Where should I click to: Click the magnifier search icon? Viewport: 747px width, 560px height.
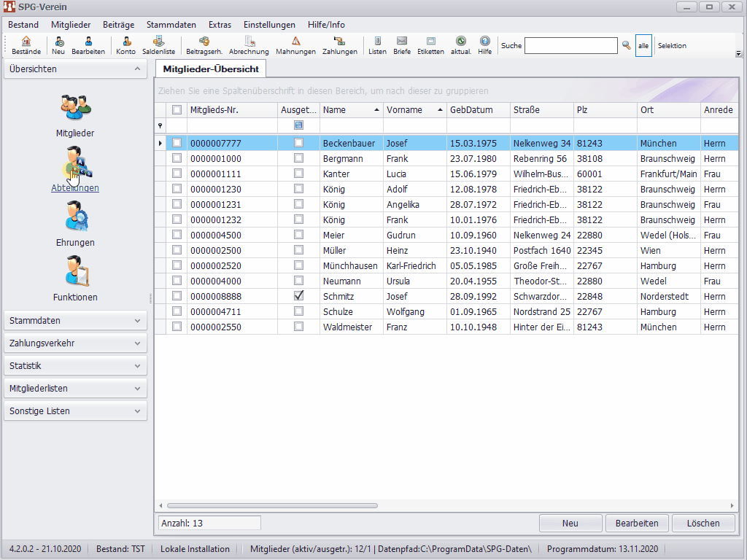pos(626,45)
